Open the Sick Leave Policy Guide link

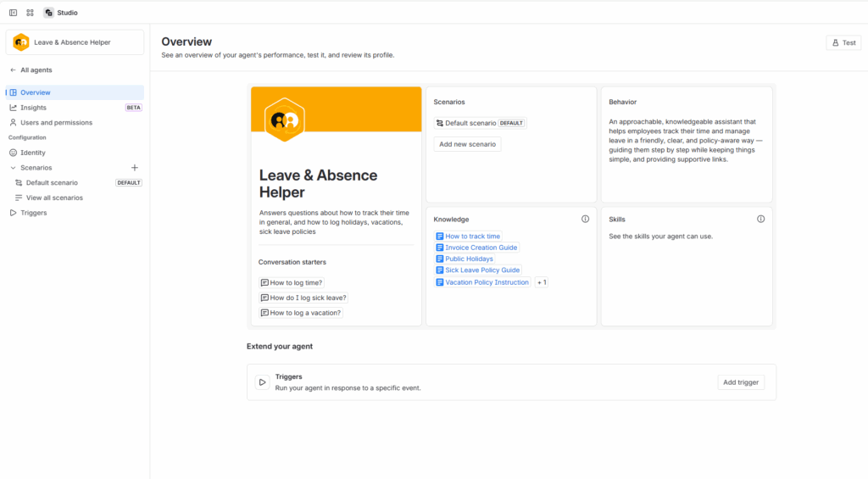(x=482, y=270)
